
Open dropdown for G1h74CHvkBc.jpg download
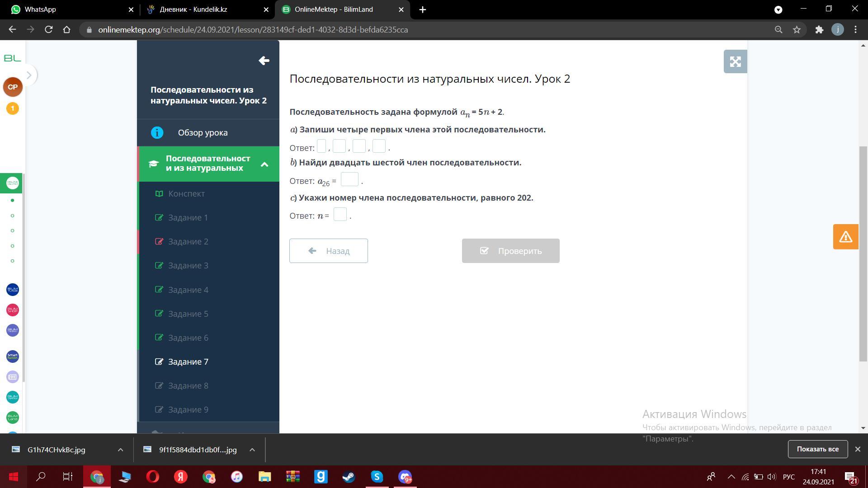click(120, 450)
